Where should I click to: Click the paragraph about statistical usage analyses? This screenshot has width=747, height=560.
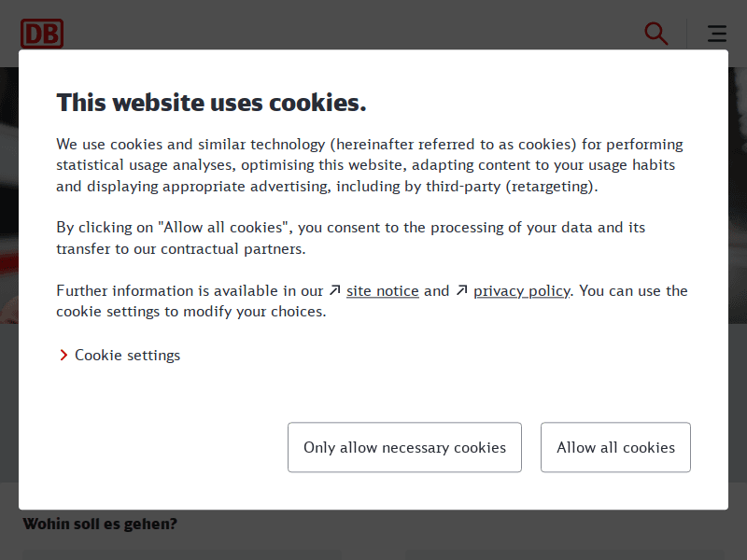pos(370,165)
